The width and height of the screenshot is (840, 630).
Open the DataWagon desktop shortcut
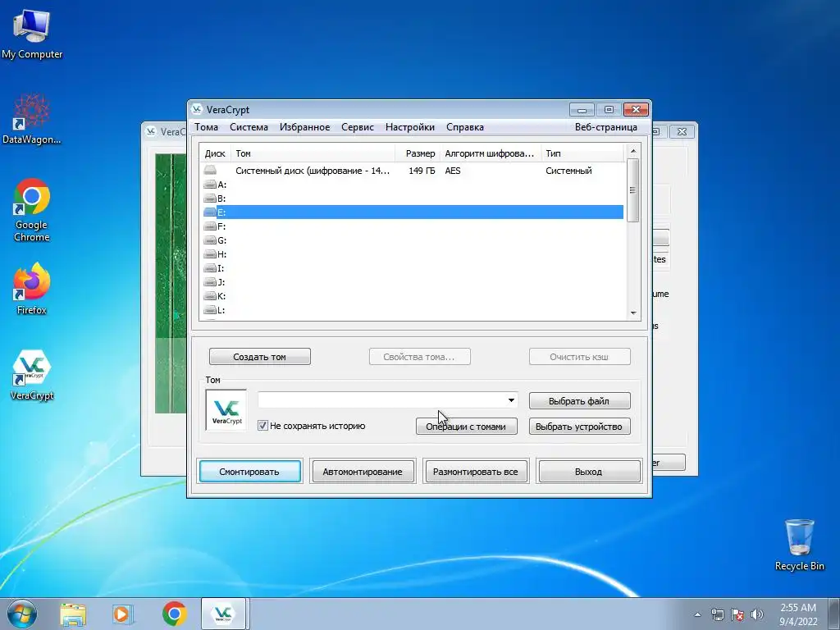click(32, 118)
